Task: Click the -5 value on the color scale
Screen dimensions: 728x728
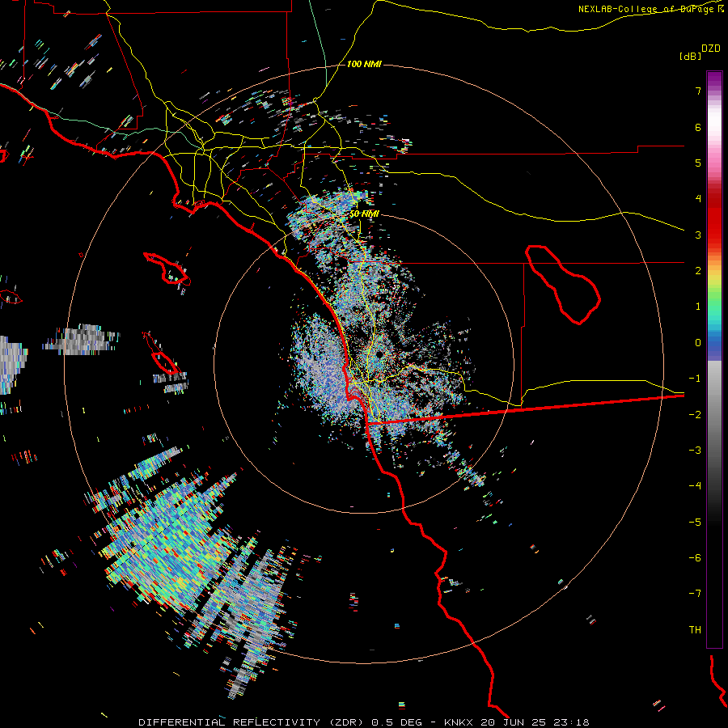Action: point(695,523)
